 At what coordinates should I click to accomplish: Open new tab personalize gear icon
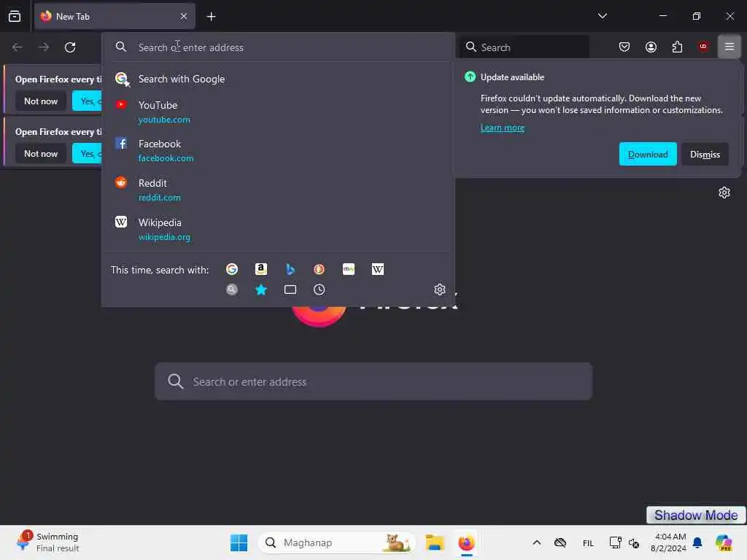pos(724,192)
